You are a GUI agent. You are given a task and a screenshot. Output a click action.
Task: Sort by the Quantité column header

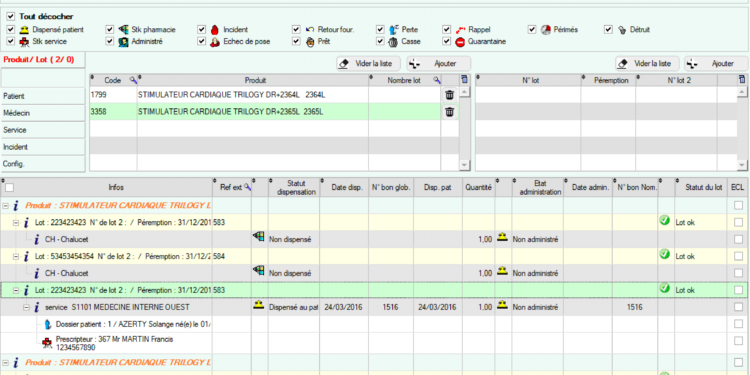click(478, 188)
